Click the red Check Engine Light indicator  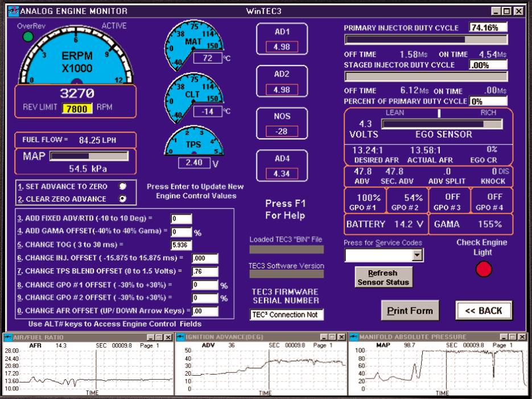484,269
